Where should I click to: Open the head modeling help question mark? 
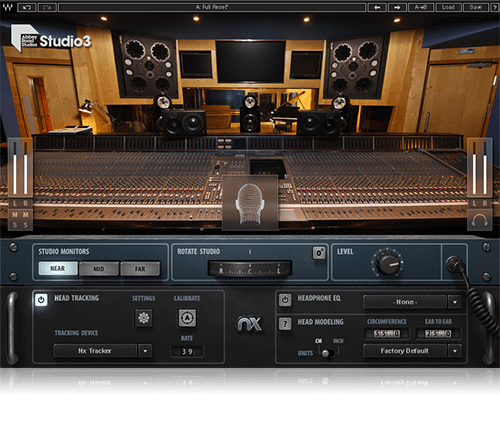coord(285,323)
